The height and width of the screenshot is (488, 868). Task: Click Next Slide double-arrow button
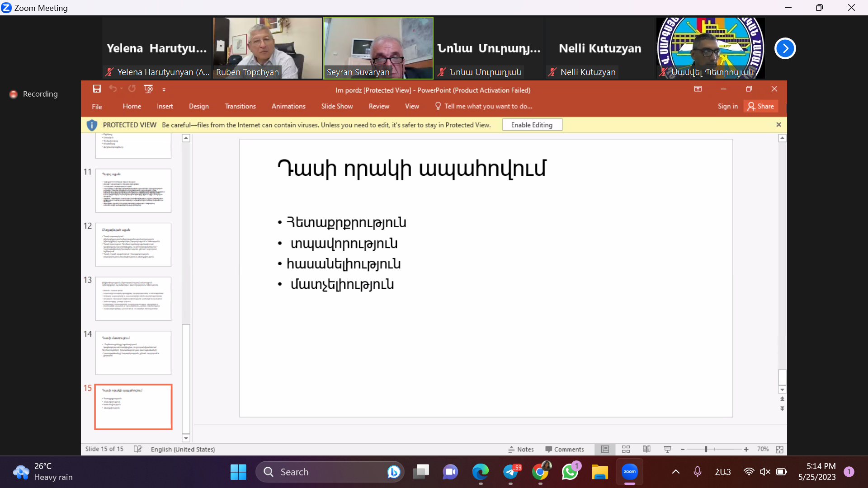tap(782, 408)
